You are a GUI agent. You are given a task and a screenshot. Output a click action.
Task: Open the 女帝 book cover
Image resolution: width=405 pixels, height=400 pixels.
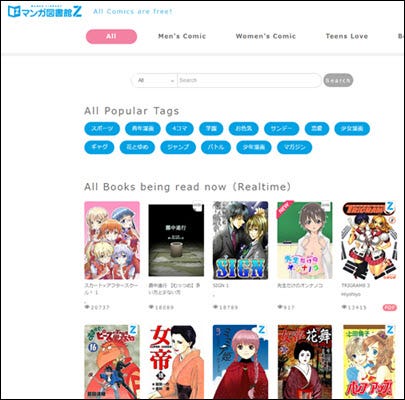point(176,362)
